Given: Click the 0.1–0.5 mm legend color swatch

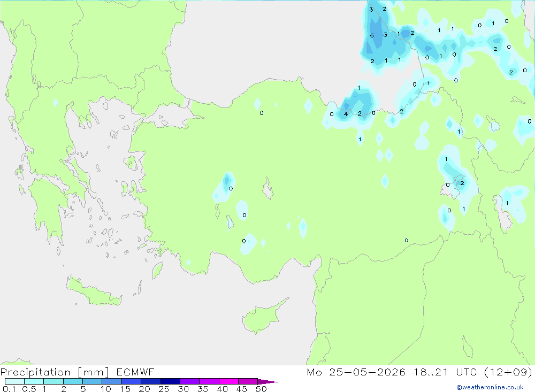Looking at the screenshot, I should 14,381.
